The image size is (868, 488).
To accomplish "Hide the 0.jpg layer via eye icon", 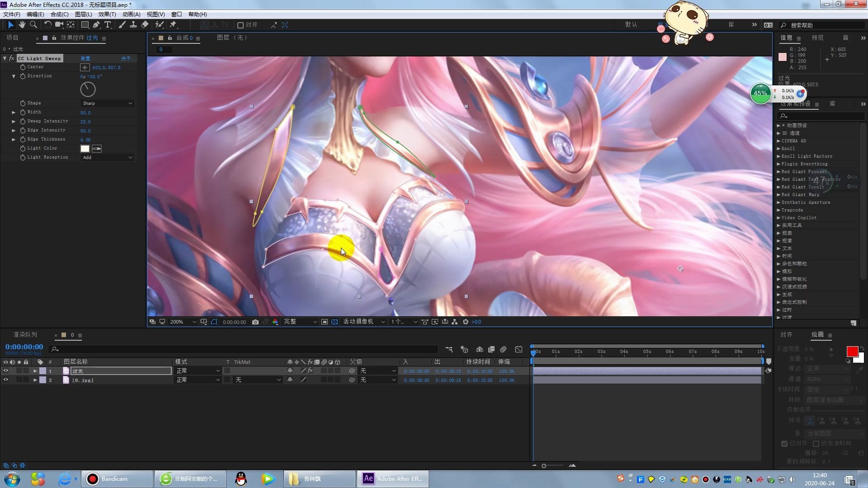I will point(6,380).
